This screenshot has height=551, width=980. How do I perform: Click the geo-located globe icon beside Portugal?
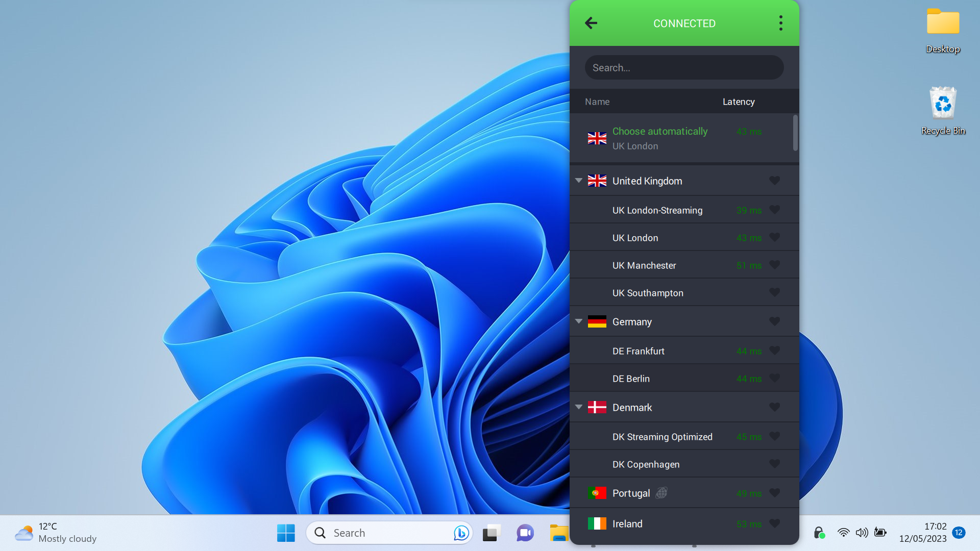click(661, 493)
